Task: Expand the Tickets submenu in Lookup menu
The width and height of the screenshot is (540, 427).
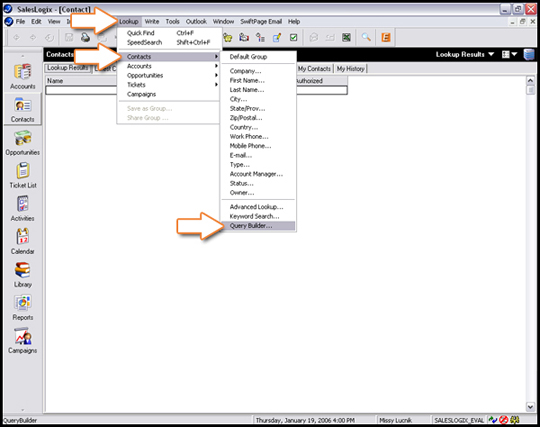Action: click(x=169, y=84)
